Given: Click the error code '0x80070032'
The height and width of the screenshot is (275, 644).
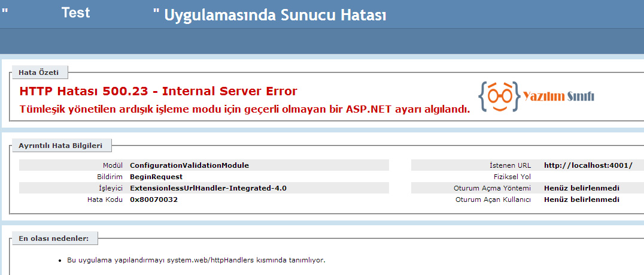Looking at the screenshot, I should (154, 200).
